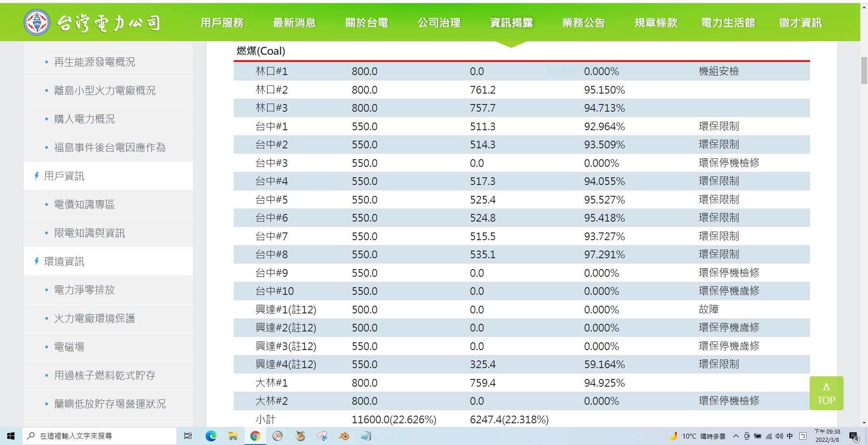Open the battery status tray icon
The width and height of the screenshot is (868, 445).
click(x=758, y=436)
